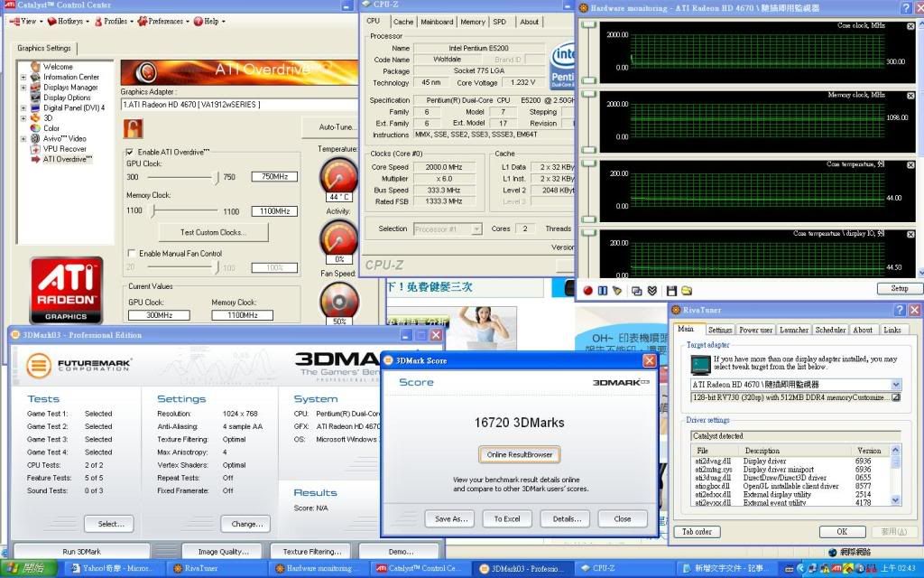Image resolution: width=924 pixels, height=578 pixels.
Task: Click the padlock icon in ATI Overdrive
Action: coord(134,128)
